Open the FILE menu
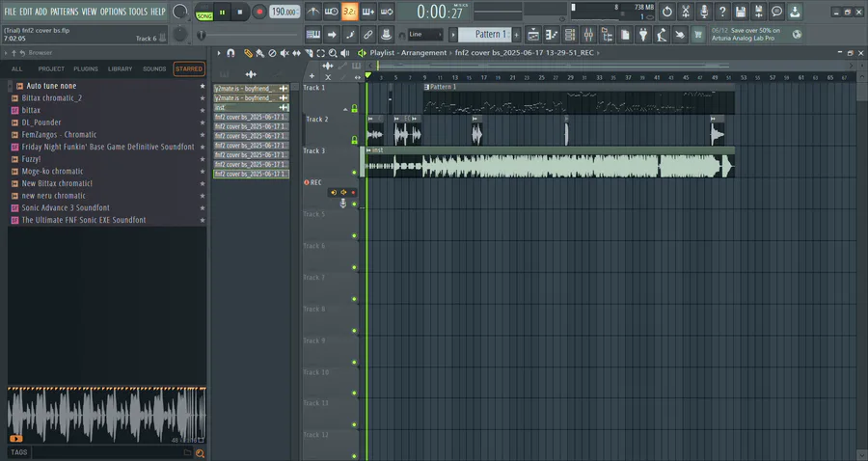Screen dimensions: 868x461 [x=10, y=11]
